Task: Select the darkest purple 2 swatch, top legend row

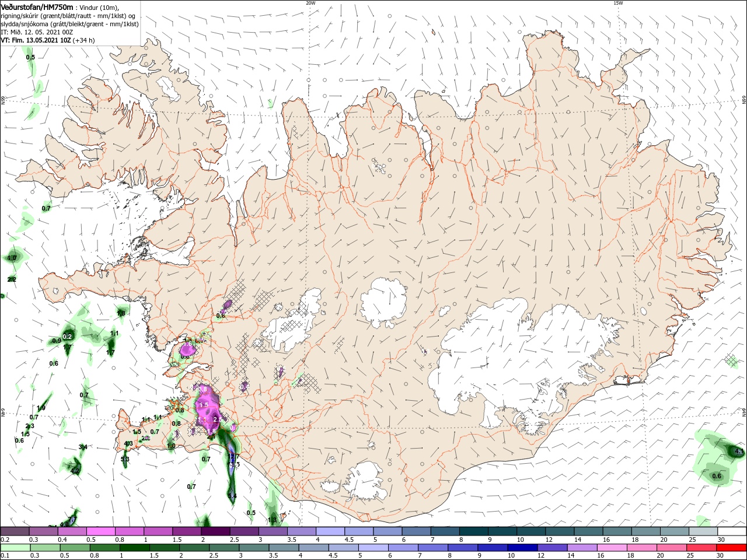Action: coord(215,531)
